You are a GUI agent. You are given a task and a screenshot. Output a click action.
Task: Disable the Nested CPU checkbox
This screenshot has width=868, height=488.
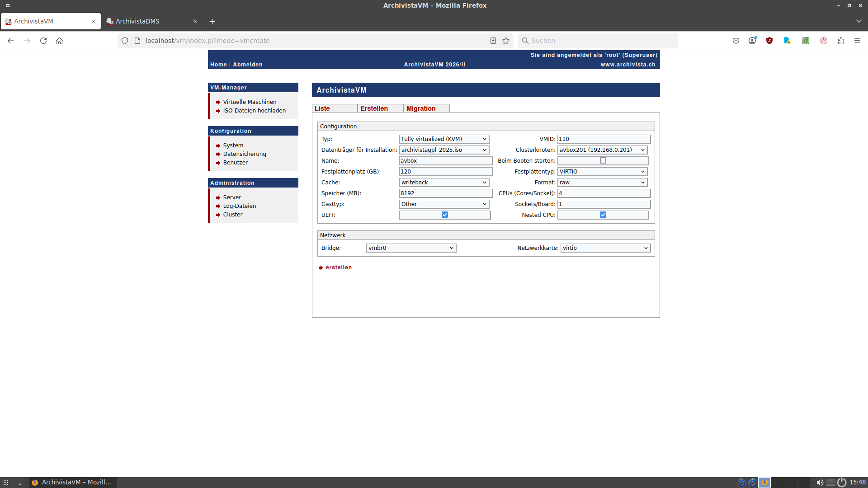pyautogui.click(x=603, y=215)
